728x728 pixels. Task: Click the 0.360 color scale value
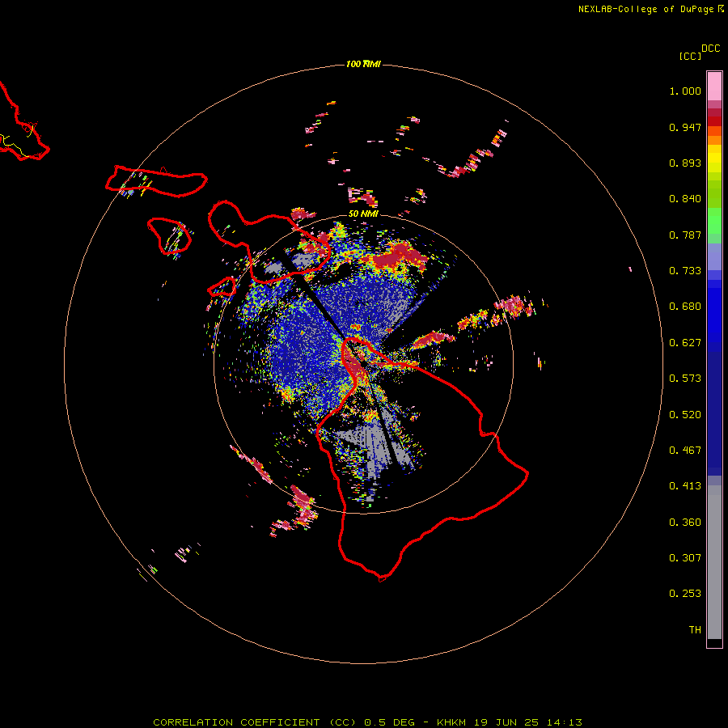click(x=685, y=523)
